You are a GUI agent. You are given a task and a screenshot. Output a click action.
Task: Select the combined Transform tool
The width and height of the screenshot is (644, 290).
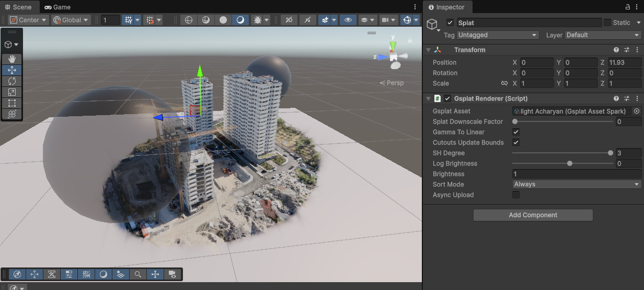(11, 114)
